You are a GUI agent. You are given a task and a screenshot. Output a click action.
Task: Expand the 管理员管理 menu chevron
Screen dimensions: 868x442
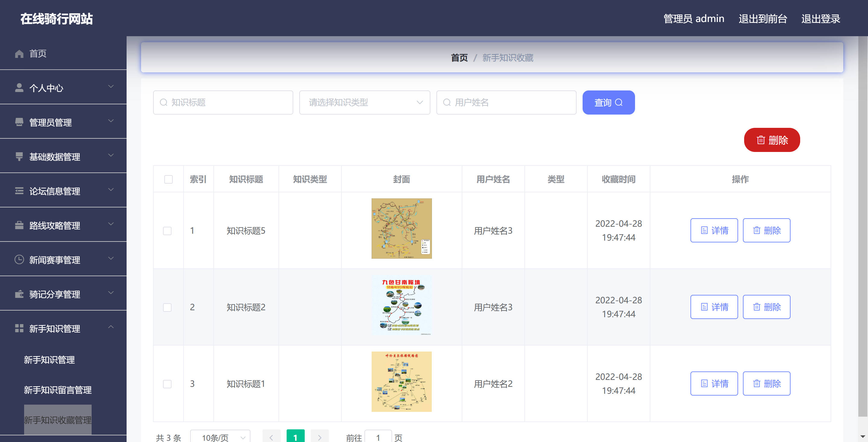pos(111,121)
